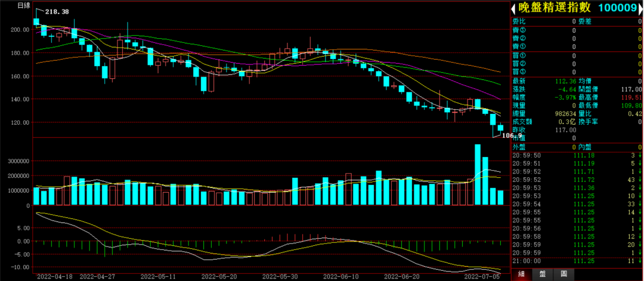
Task: Select the 委差 label
Action: tap(585, 21)
